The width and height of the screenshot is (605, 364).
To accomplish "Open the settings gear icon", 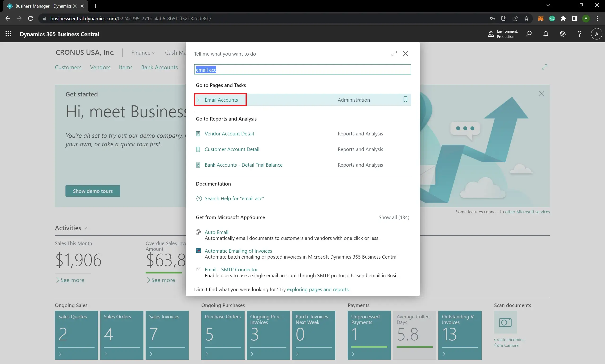I will 562,34.
